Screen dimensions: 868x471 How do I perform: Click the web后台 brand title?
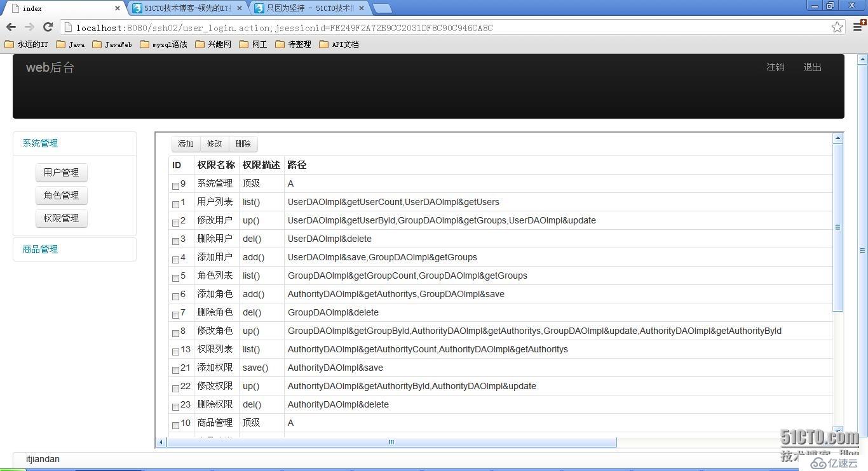click(x=50, y=67)
